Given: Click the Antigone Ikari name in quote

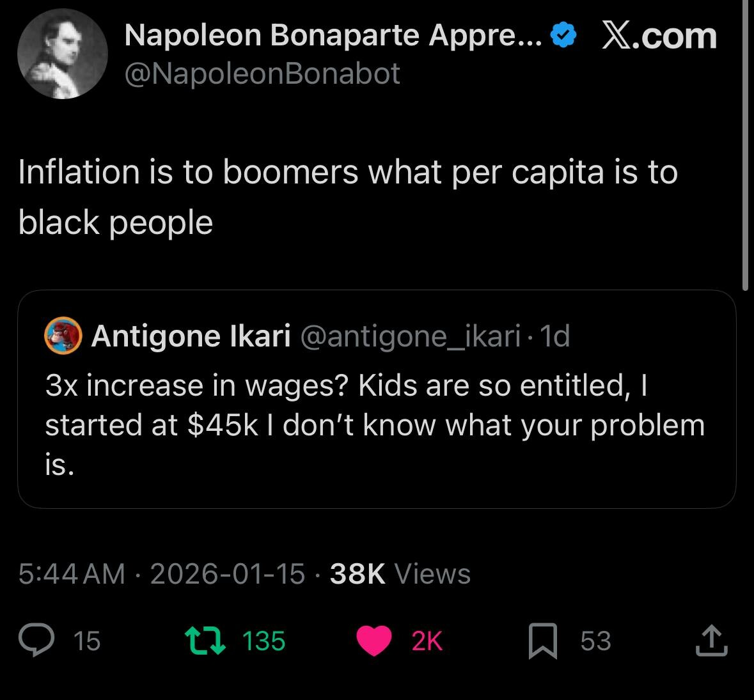Looking at the screenshot, I should coord(191,336).
